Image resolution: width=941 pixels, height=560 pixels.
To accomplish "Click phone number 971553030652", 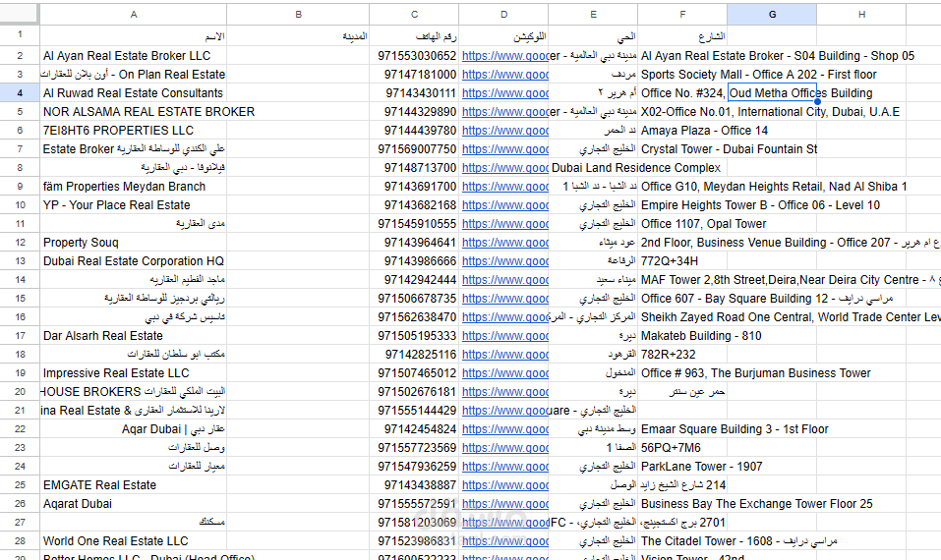I will coord(417,56).
